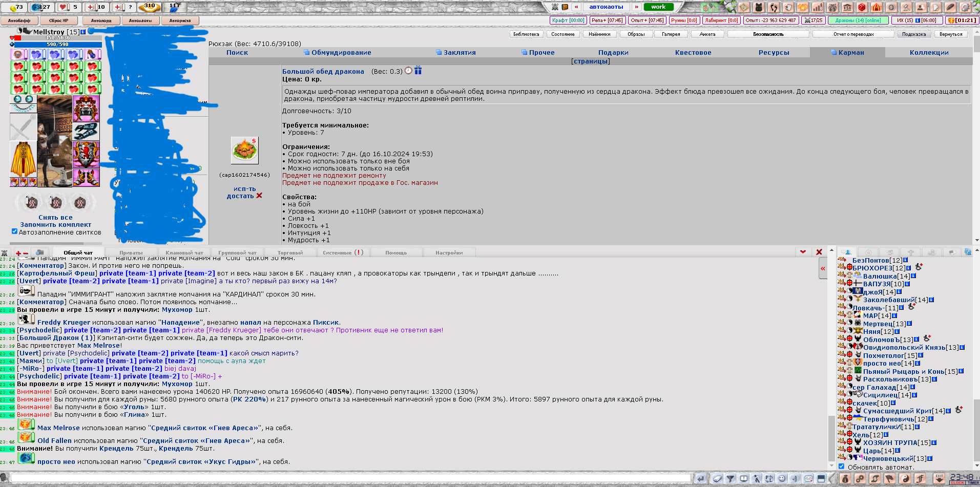Toggle Обновлять автомат. checkbox
This screenshot has height=487, width=980.
point(841,467)
